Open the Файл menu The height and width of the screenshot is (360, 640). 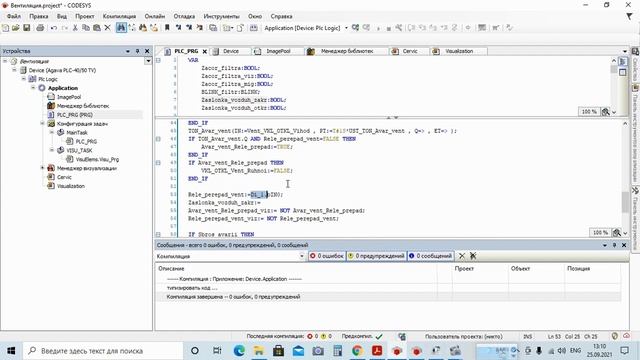13,16
